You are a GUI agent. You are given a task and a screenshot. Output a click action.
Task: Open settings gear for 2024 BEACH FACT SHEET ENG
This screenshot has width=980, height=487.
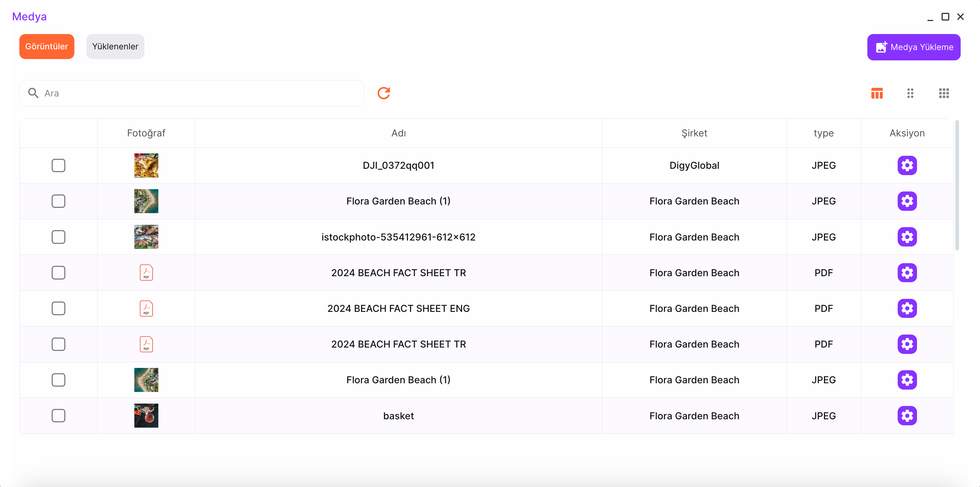[x=907, y=309]
